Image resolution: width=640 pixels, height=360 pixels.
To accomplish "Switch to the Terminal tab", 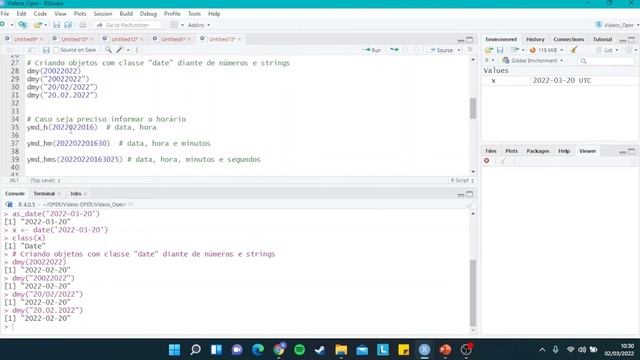I will [44, 193].
